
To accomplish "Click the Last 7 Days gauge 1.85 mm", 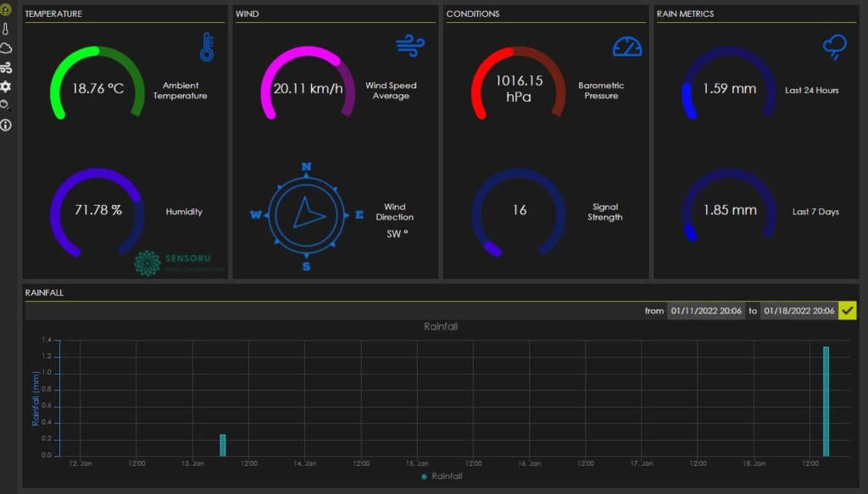I will point(729,206).
